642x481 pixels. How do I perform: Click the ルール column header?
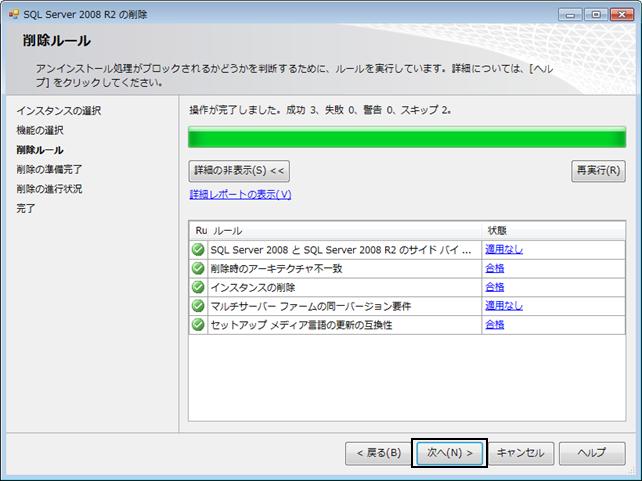point(347,231)
